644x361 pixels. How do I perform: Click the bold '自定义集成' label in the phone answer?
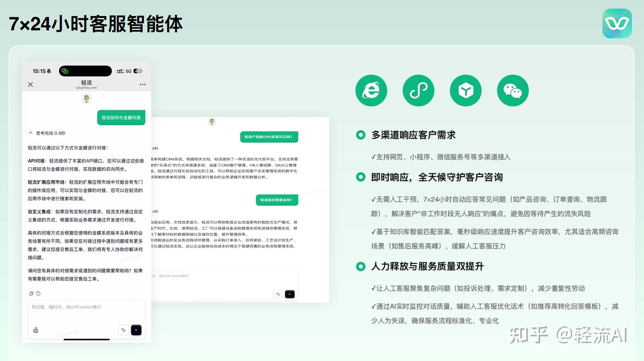tap(39, 211)
